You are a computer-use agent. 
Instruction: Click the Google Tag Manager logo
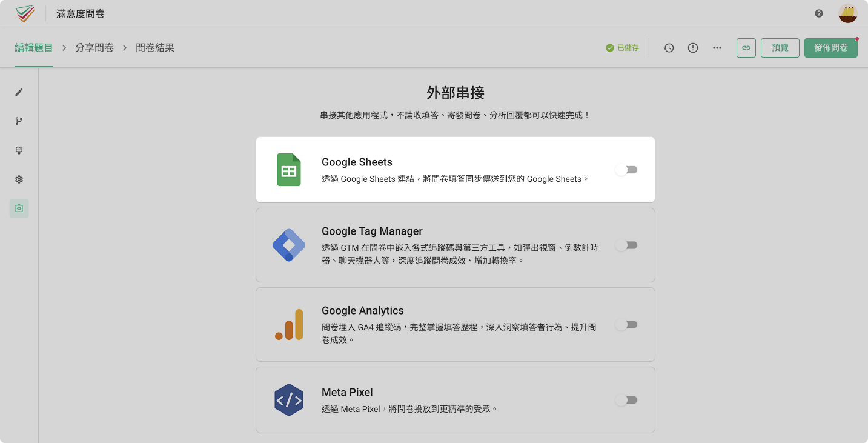(x=289, y=245)
